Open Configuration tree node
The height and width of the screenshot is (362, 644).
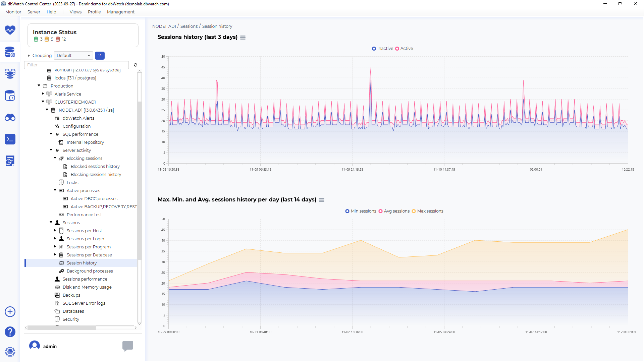(76, 126)
